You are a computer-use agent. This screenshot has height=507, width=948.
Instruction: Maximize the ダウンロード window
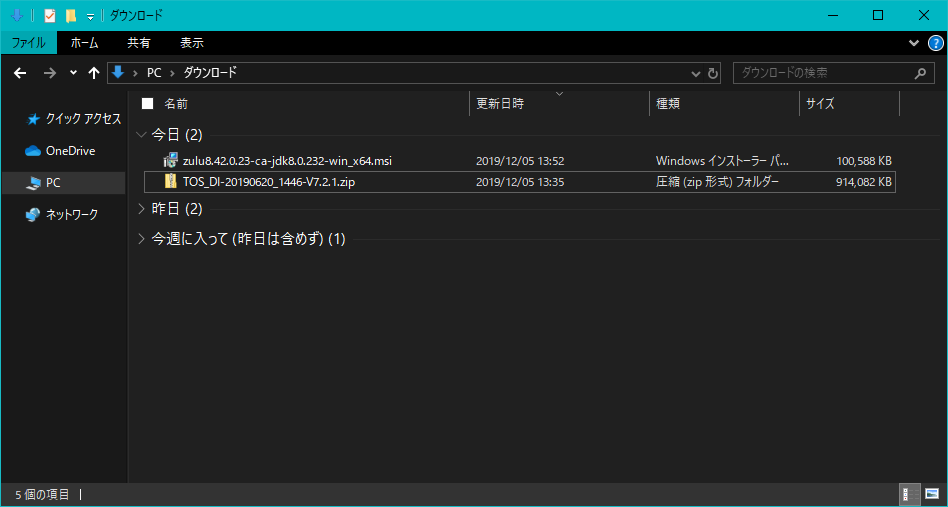(878, 16)
